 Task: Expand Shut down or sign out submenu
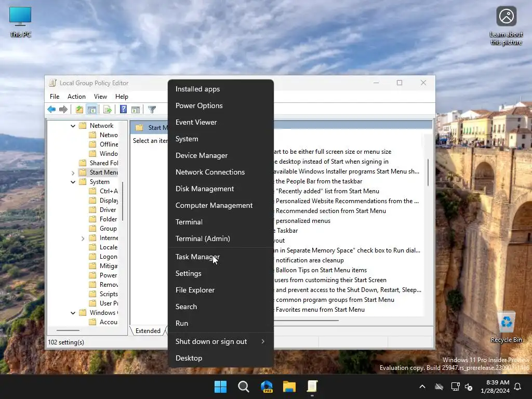(x=220, y=342)
